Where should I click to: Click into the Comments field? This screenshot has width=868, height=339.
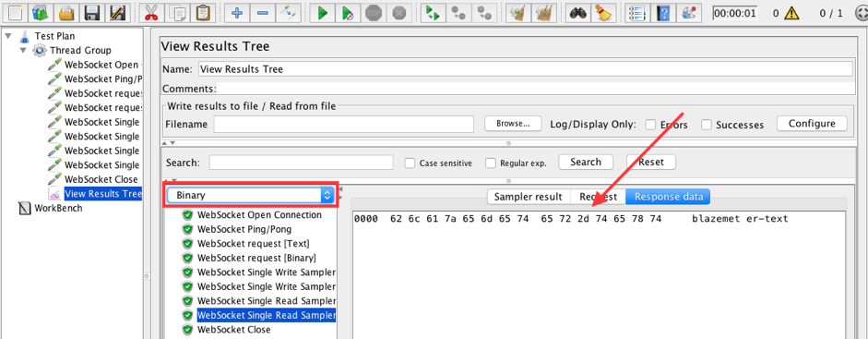pyautogui.click(x=535, y=89)
